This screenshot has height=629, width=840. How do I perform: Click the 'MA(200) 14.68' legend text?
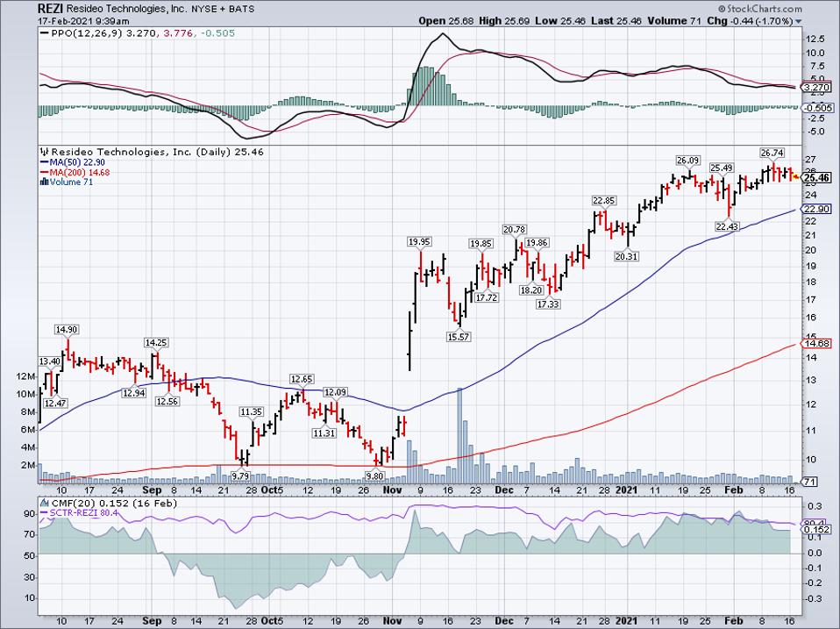(79, 173)
